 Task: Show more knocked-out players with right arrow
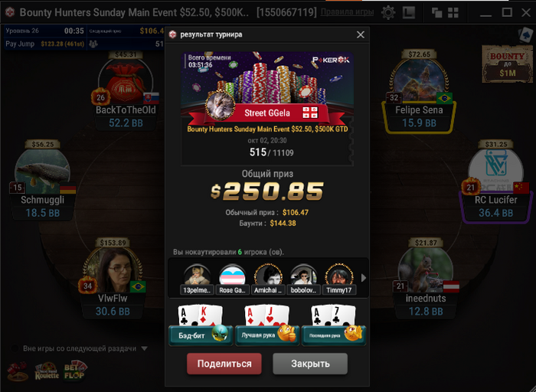(364, 278)
